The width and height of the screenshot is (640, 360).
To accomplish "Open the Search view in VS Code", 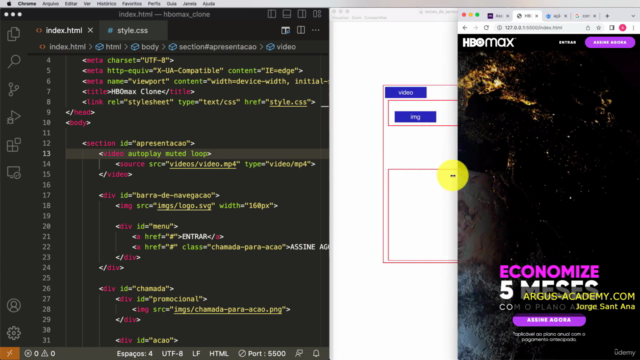I will (13, 62).
